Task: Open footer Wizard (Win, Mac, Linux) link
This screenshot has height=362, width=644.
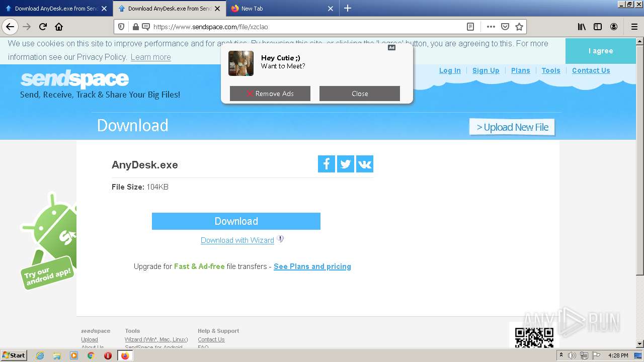Action: 156,339
